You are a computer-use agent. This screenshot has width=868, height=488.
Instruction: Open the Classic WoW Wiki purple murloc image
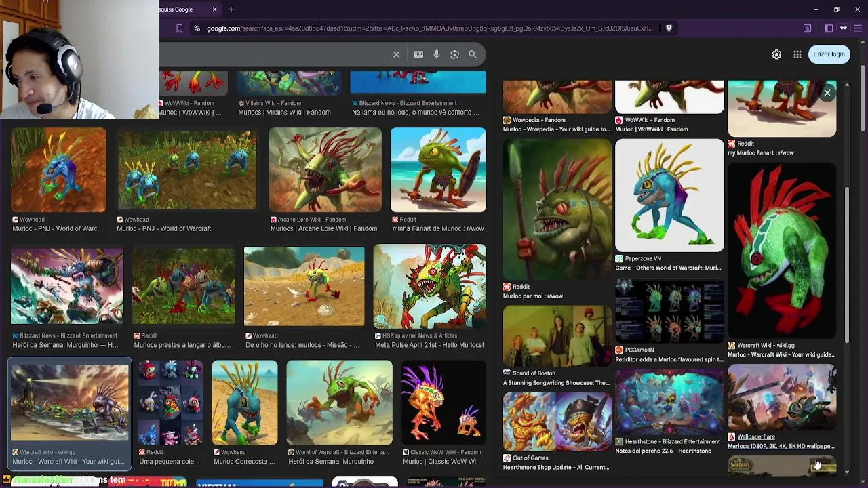(x=443, y=403)
